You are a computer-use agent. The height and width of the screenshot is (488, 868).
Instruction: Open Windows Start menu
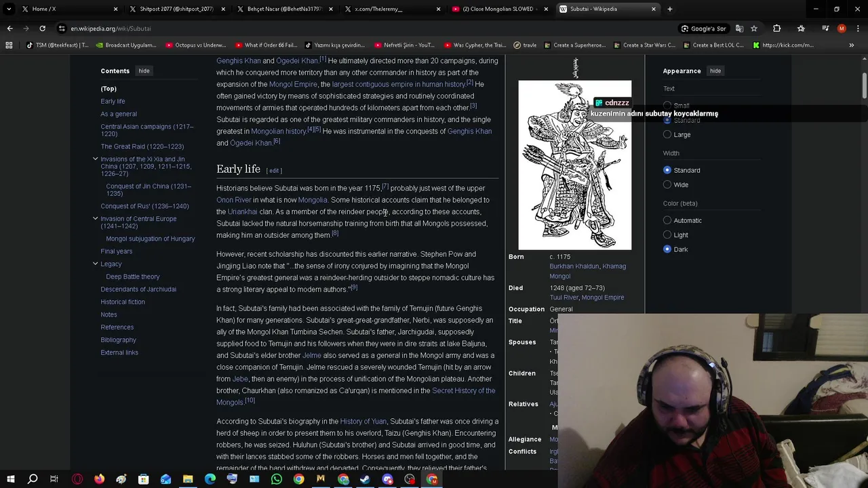[10, 479]
